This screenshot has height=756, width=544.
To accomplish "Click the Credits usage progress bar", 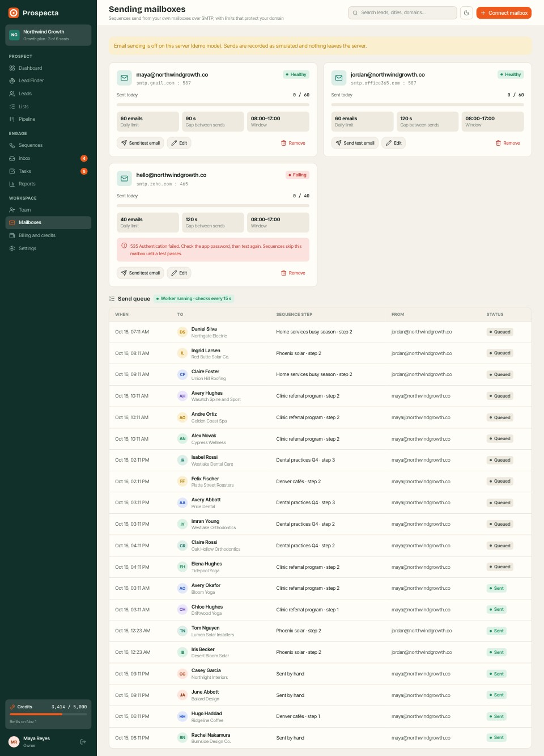I will pyautogui.click(x=48, y=714).
